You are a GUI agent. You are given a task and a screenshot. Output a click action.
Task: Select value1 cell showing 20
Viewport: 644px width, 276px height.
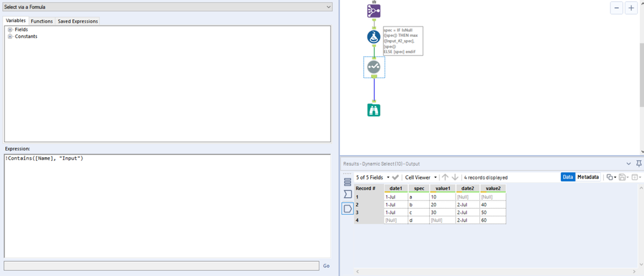tap(443, 204)
